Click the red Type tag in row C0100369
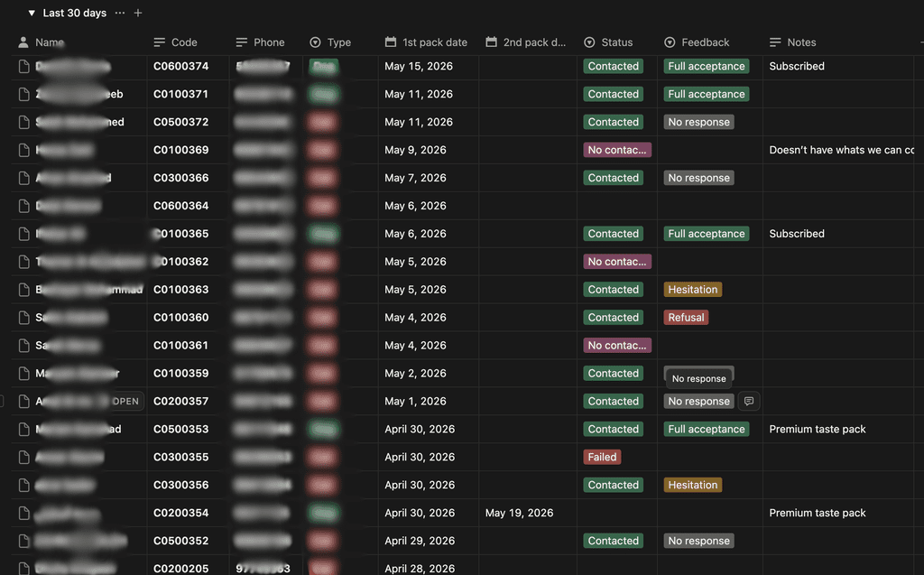 (322, 150)
